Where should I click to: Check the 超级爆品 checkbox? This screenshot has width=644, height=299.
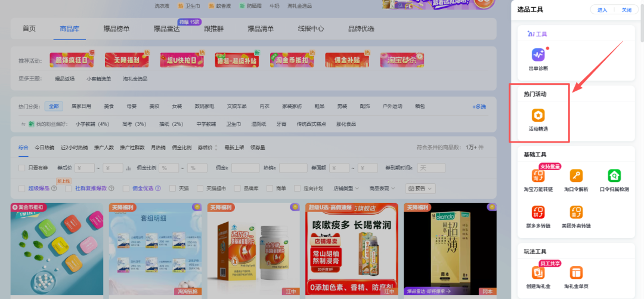tap(22, 189)
